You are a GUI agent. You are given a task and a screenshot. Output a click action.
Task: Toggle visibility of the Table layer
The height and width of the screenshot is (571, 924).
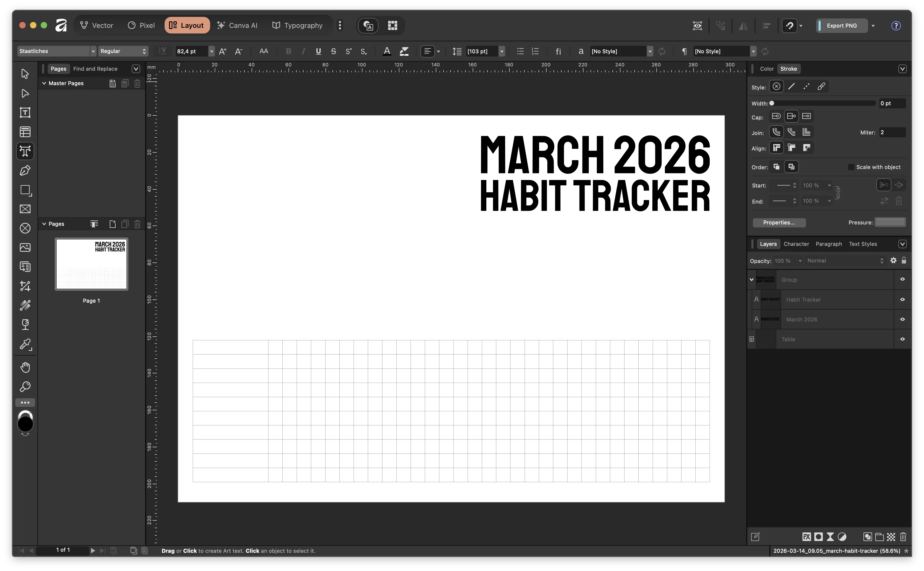click(903, 339)
